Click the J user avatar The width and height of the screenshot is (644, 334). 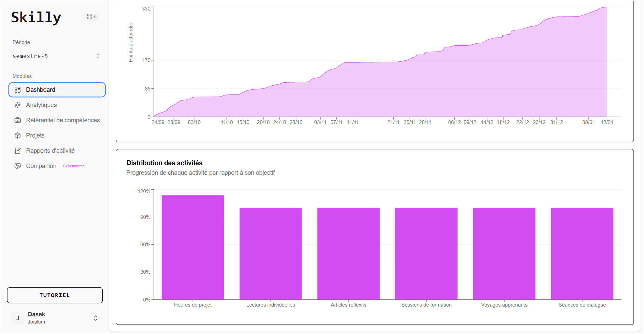tap(18, 318)
